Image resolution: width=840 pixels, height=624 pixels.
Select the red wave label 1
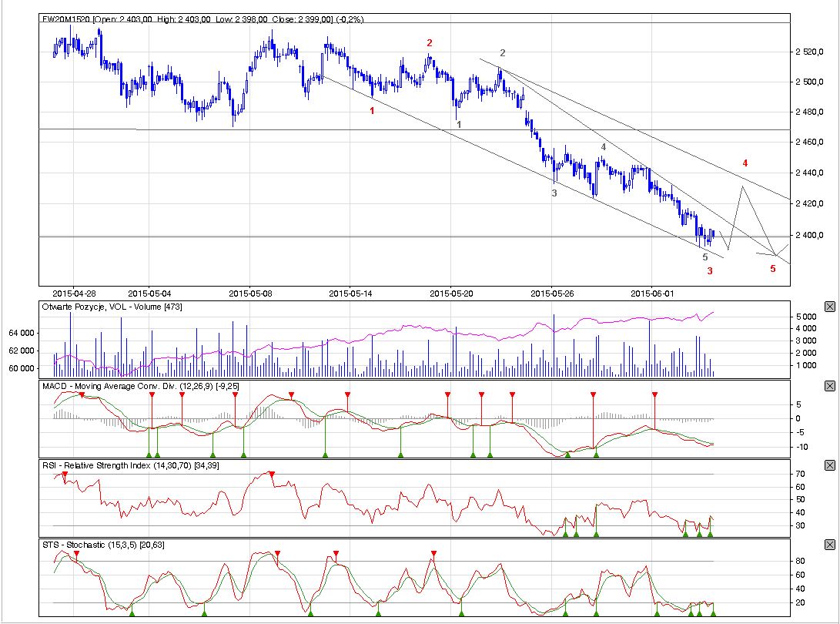tap(373, 111)
